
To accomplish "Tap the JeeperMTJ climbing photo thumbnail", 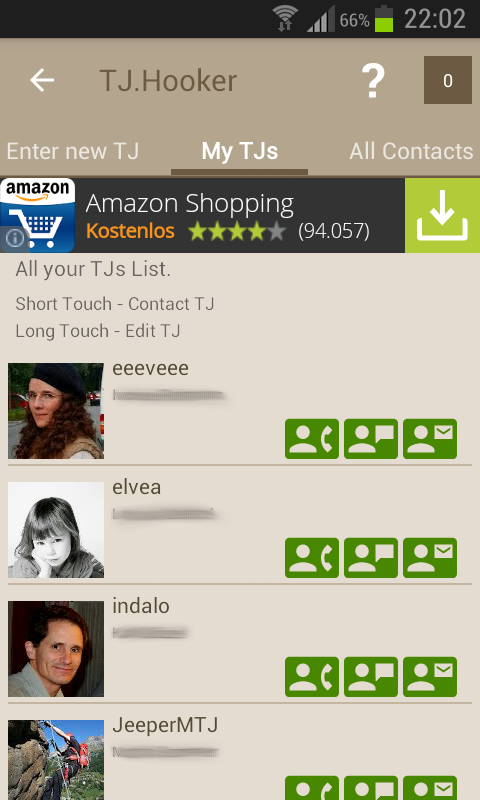I will (x=56, y=760).
